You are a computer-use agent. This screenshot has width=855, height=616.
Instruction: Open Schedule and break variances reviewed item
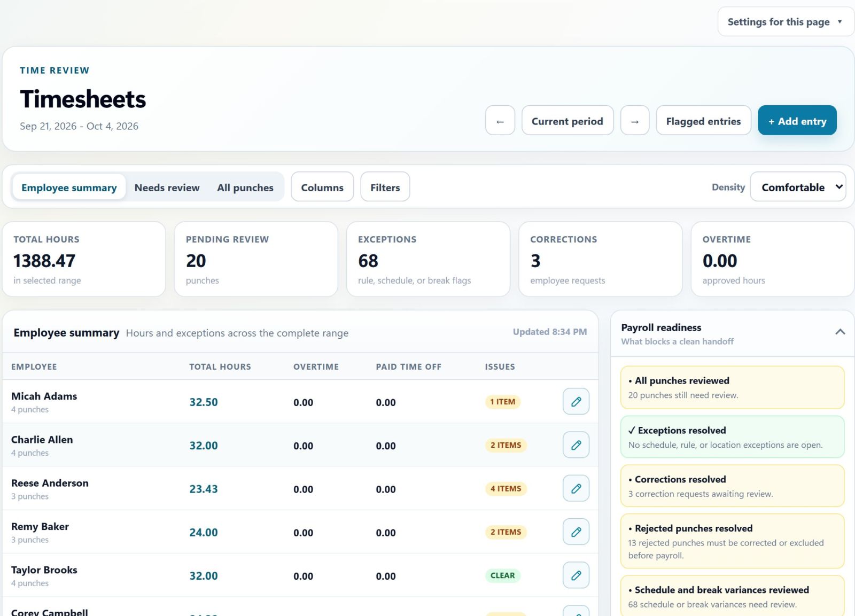733,596
